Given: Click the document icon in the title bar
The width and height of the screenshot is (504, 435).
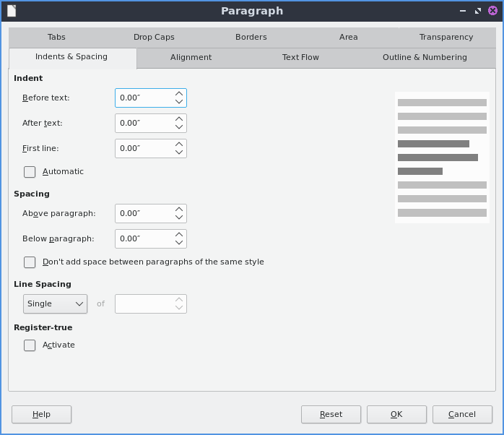Looking at the screenshot, I should [x=11, y=11].
